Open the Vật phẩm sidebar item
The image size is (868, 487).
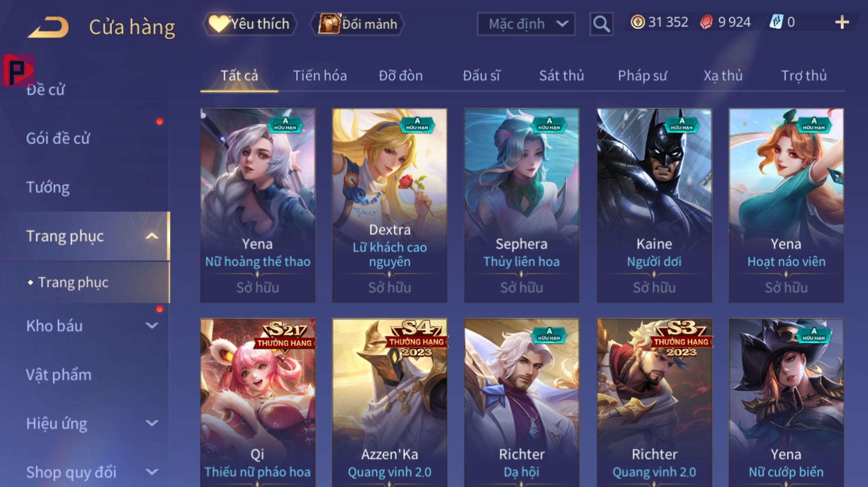[x=58, y=375]
